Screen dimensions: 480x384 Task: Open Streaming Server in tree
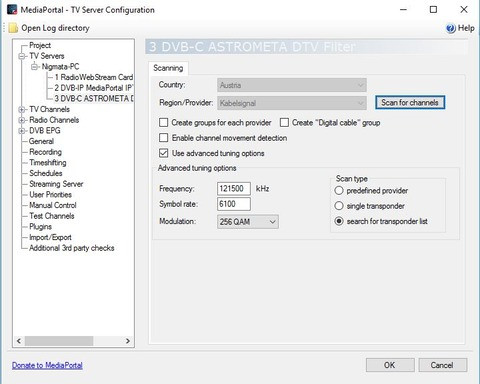click(x=56, y=184)
